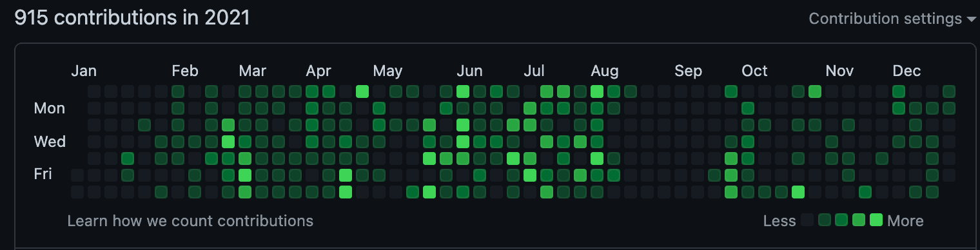This screenshot has height=250, width=980.
Task: Click the 'May' month label
Action: (387, 71)
